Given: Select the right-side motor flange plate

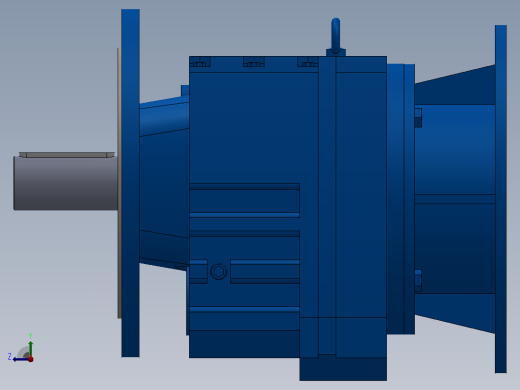Looking at the screenshot, I should coord(501,199).
